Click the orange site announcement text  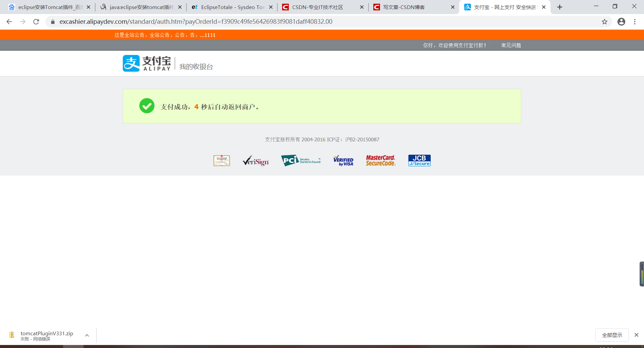tap(165, 35)
